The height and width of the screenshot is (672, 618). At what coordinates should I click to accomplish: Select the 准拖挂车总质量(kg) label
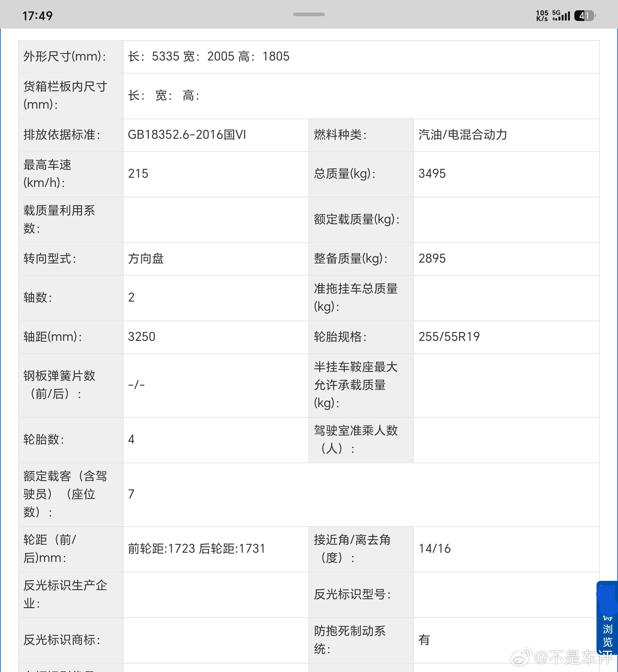[356, 298]
